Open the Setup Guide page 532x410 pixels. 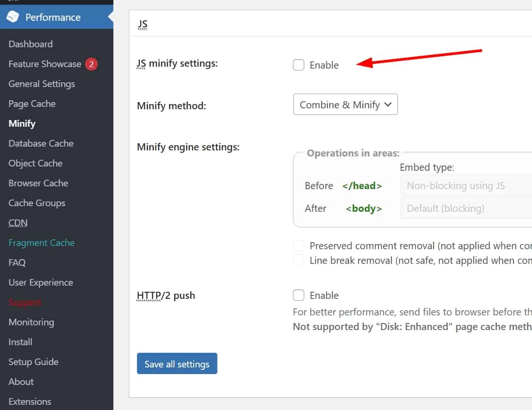(x=33, y=362)
